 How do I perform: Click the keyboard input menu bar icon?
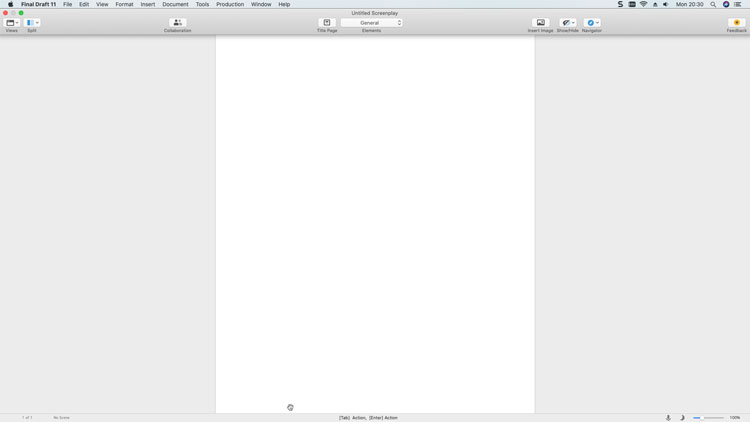[x=632, y=4]
